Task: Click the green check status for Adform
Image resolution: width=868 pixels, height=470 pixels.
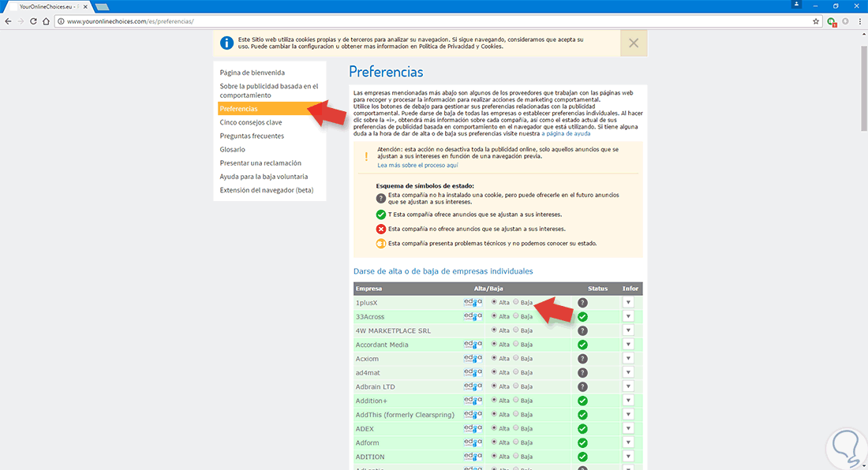Action: coord(582,443)
